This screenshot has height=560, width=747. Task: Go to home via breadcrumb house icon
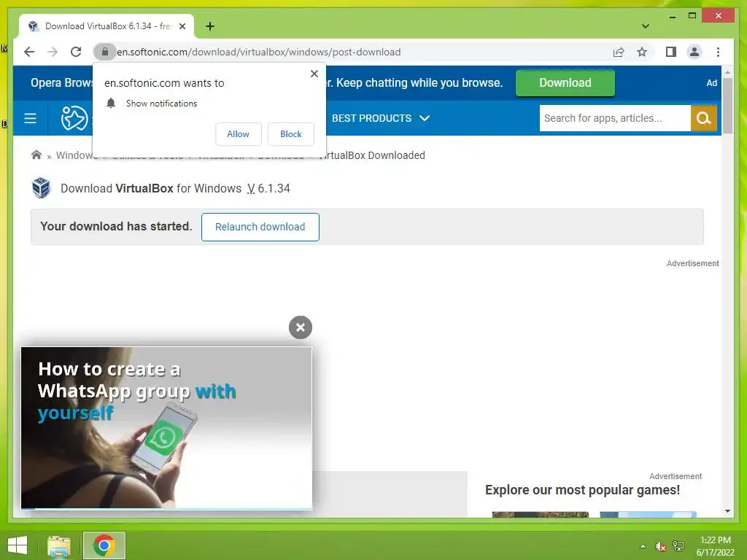pyautogui.click(x=36, y=155)
